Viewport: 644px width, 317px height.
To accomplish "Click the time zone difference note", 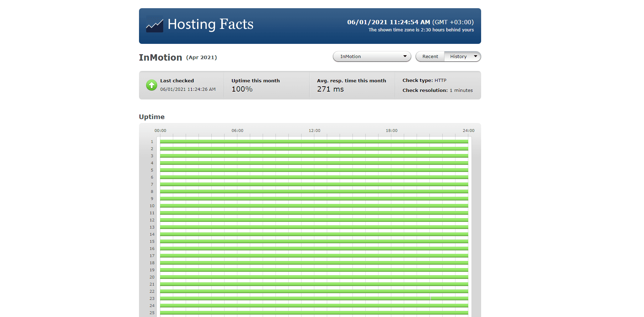I will coord(421,30).
